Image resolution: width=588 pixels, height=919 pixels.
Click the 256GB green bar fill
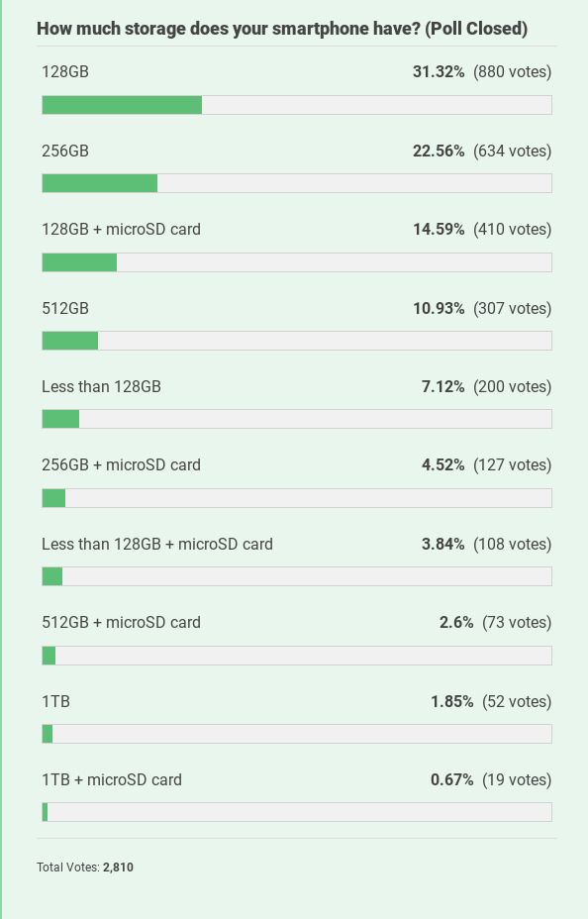click(99, 183)
